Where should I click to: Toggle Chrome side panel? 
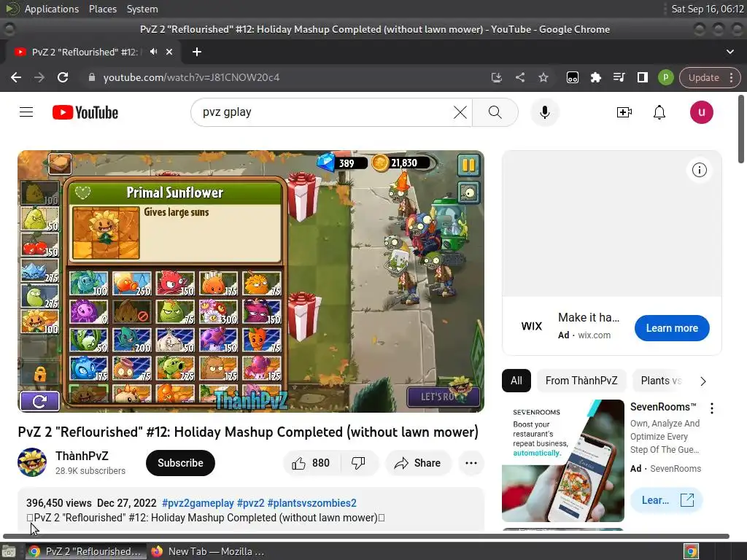[x=642, y=77]
